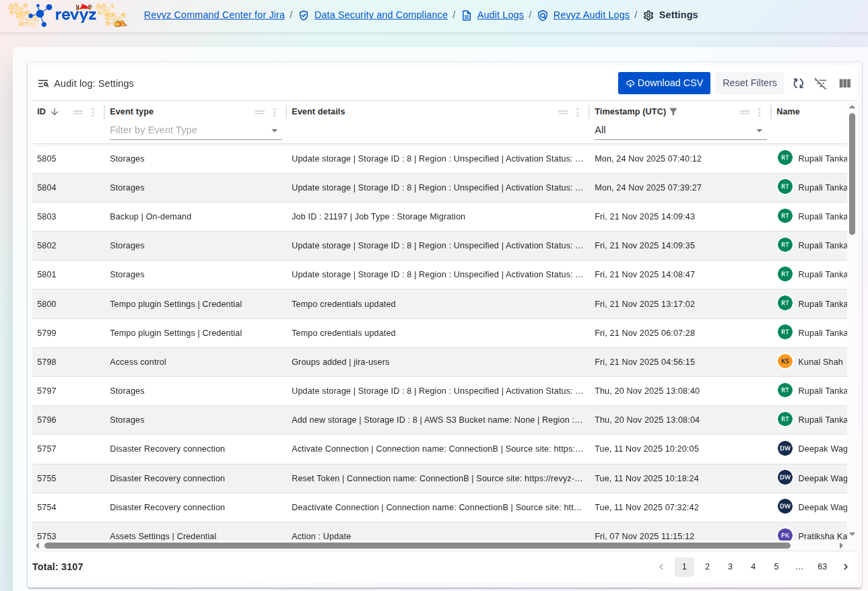Screen dimensions: 868x591
Task: Open the Timestamp 'All' filter dropdown
Action: (x=759, y=131)
